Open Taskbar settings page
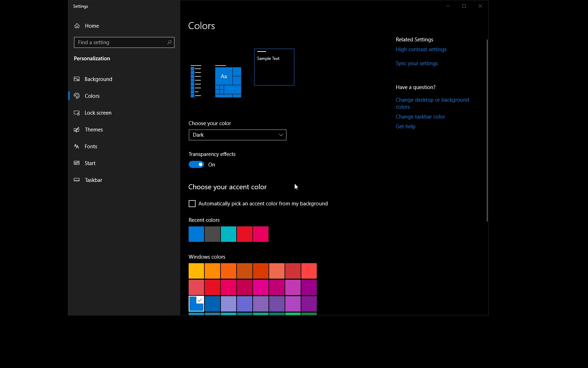 (124, 180)
